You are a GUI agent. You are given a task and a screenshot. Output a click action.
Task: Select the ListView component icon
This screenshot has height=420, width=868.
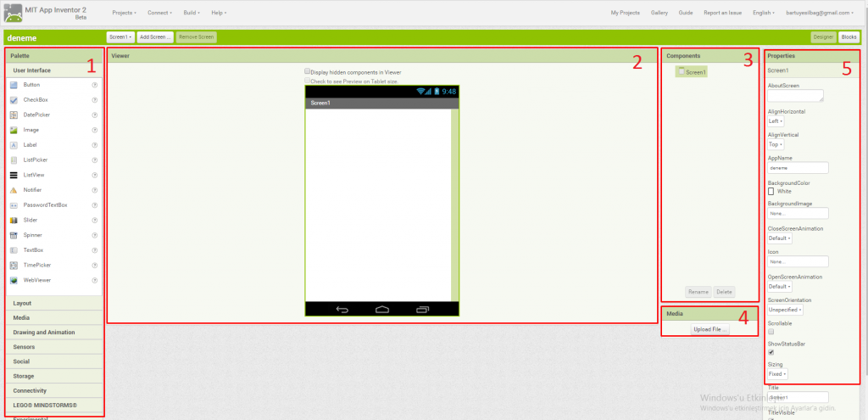pyautogui.click(x=14, y=175)
